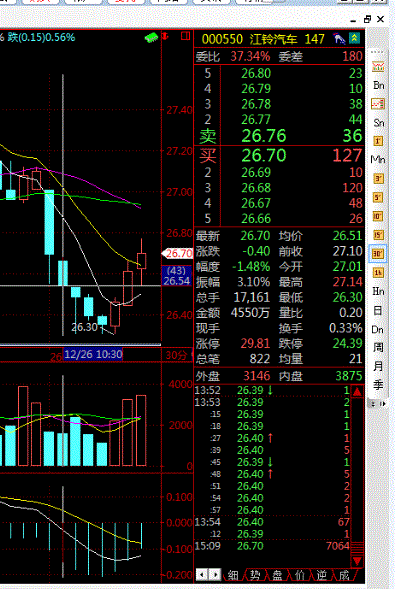Click the left tab scroll arrow
Screen dimensions: 395x589
tap(202, 574)
